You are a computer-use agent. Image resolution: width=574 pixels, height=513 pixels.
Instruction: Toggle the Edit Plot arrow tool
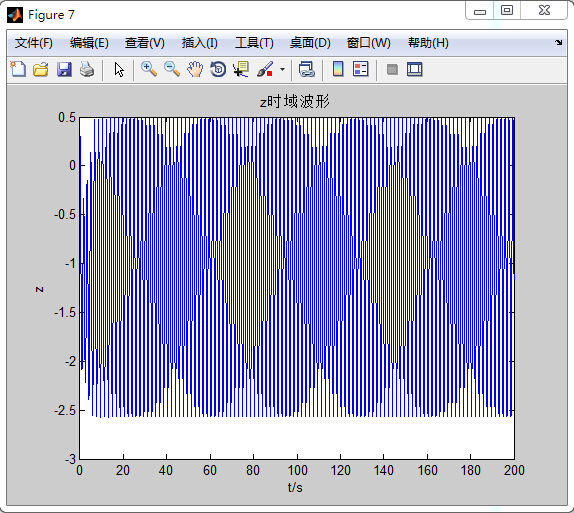[x=119, y=69]
